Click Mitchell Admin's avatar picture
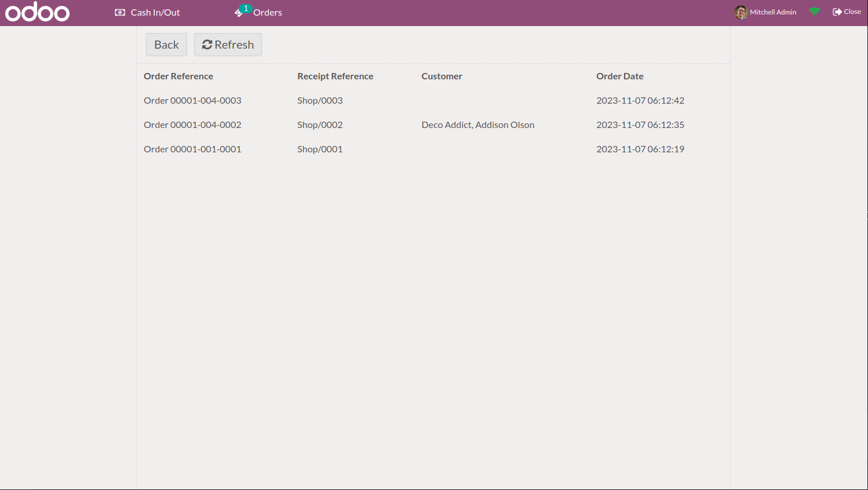This screenshot has height=490, width=868. 741,12
